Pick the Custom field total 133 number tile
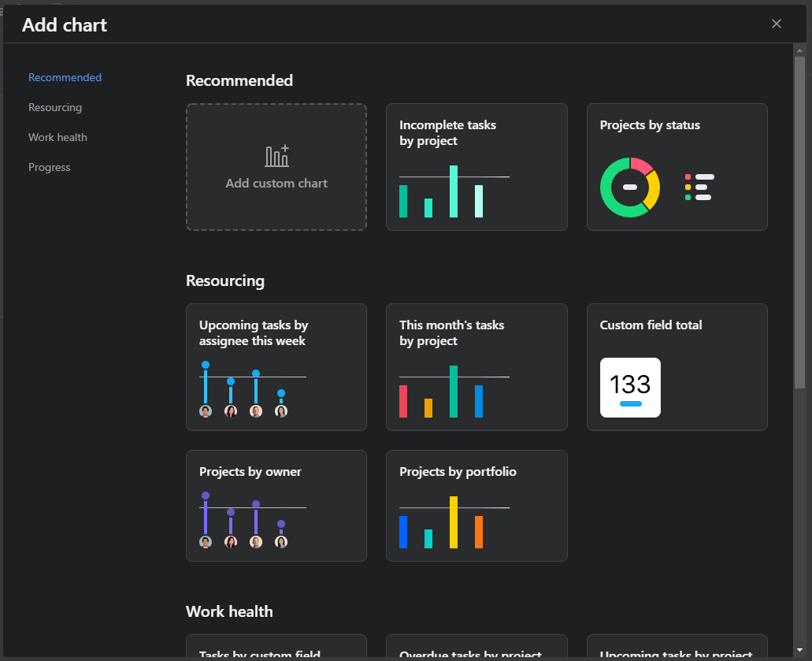 pos(630,388)
